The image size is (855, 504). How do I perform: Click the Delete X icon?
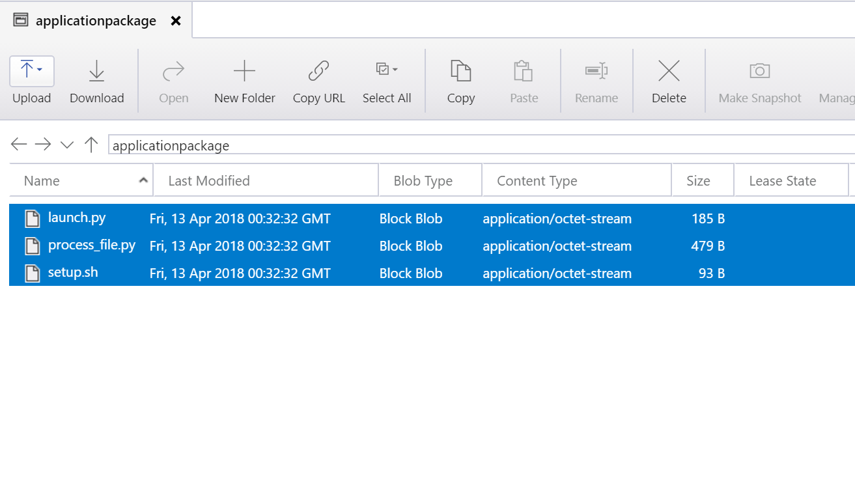pyautogui.click(x=669, y=70)
